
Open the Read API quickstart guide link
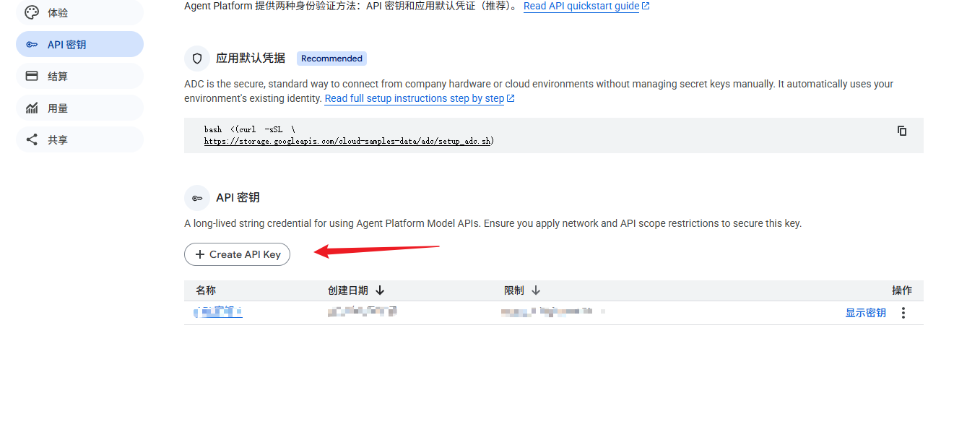pos(586,6)
